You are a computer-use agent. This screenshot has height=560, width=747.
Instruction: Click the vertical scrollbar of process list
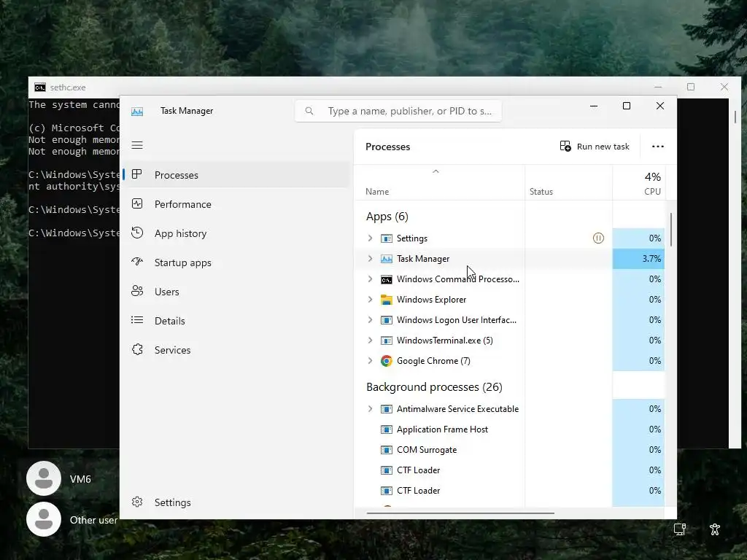point(671,230)
